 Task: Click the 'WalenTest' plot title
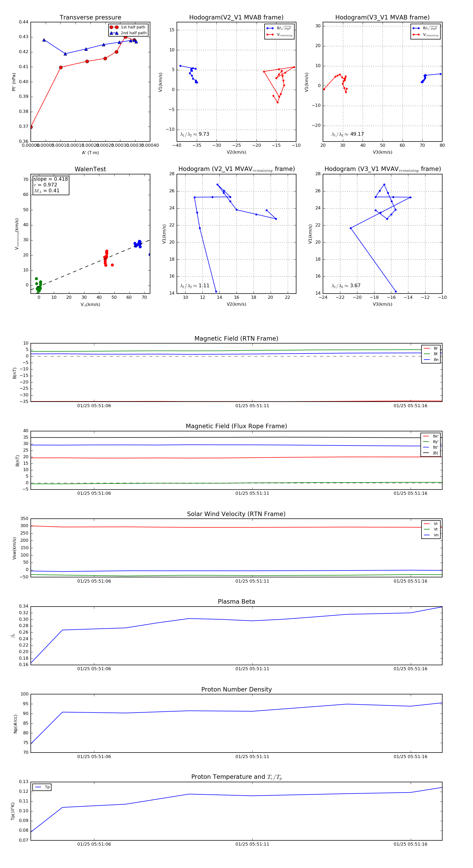[x=90, y=169]
